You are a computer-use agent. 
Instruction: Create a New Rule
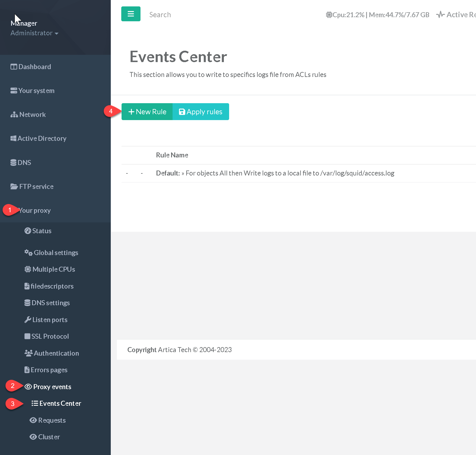[147, 112]
